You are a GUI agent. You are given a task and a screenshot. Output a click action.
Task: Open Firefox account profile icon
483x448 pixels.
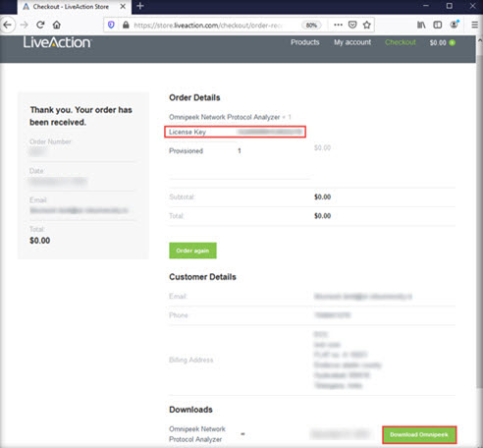455,25
